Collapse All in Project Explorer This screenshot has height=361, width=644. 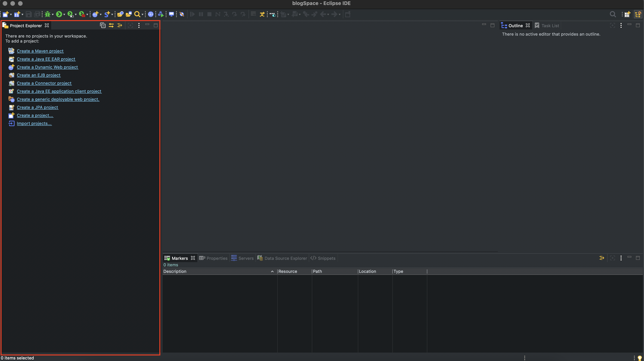pyautogui.click(x=103, y=25)
